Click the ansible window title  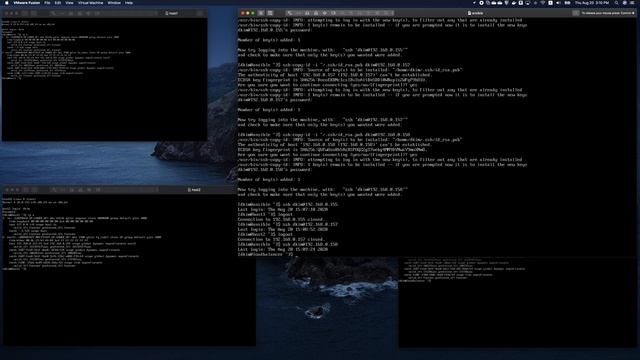pyautogui.click(x=476, y=13)
